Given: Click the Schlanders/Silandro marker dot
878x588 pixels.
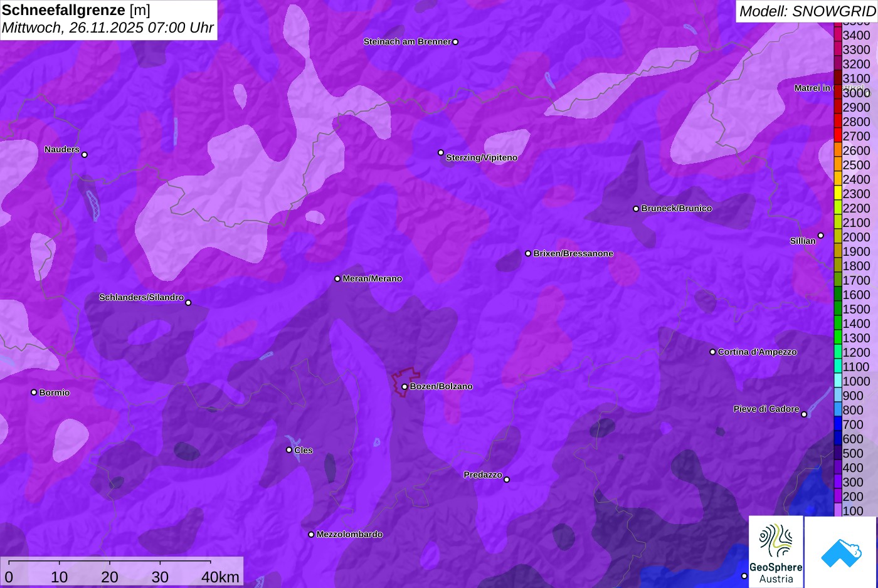Looking at the screenshot, I should coord(188,303).
